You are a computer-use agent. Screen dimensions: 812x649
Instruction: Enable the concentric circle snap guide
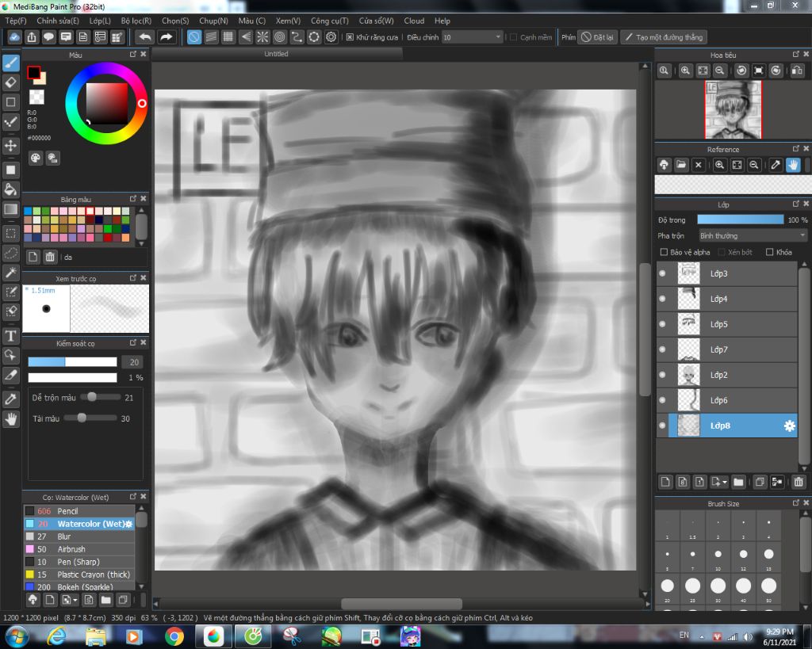click(x=280, y=37)
